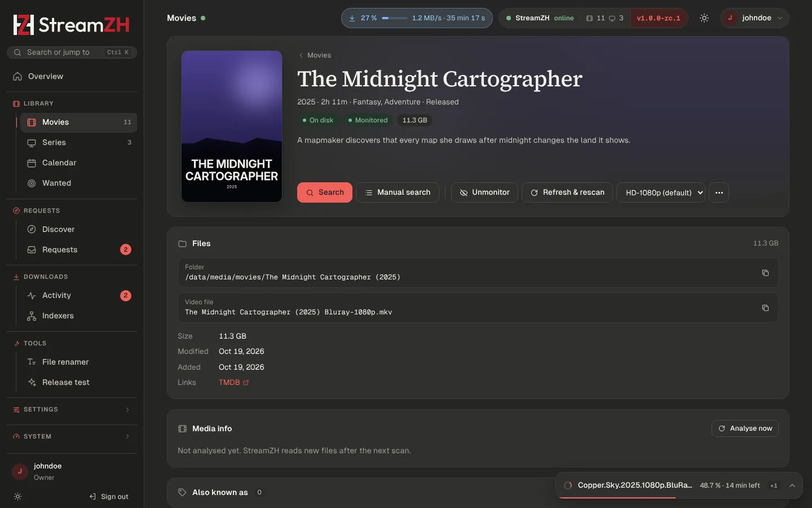
Task: Expand the Settings section
Action: tap(72, 409)
